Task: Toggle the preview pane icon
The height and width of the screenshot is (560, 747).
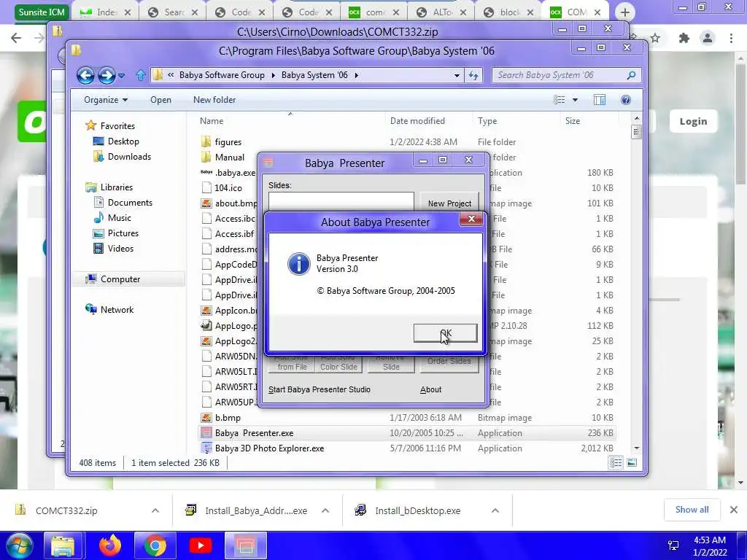Action: coord(600,100)
